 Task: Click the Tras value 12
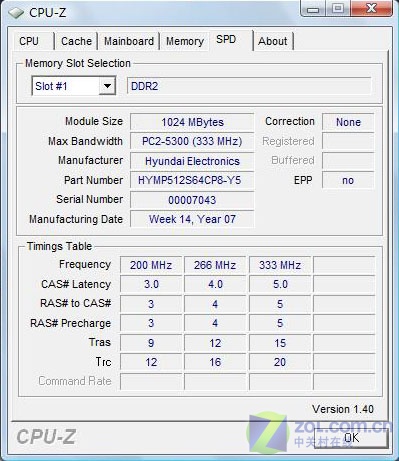(215, 343)
